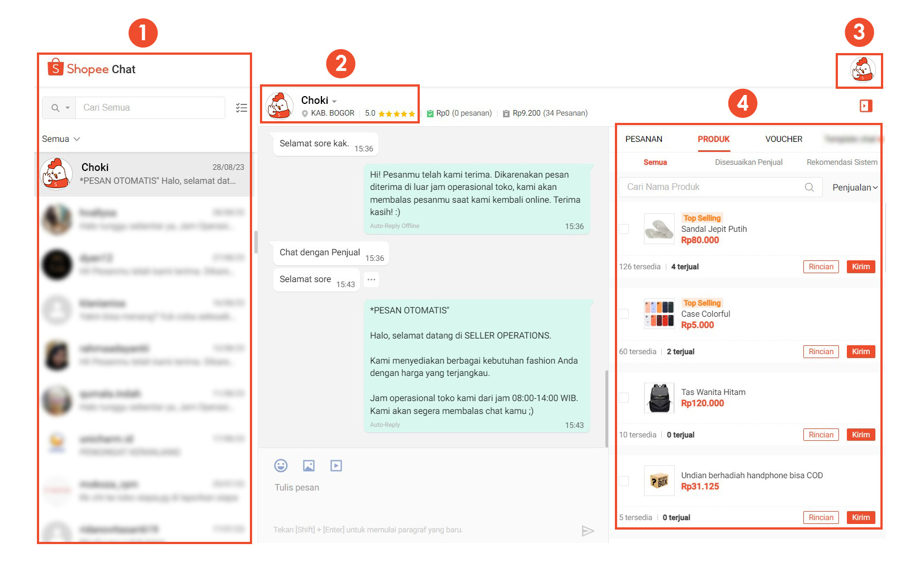
Task: Open chat filter options beside search bar
Action: click(241, 108)
